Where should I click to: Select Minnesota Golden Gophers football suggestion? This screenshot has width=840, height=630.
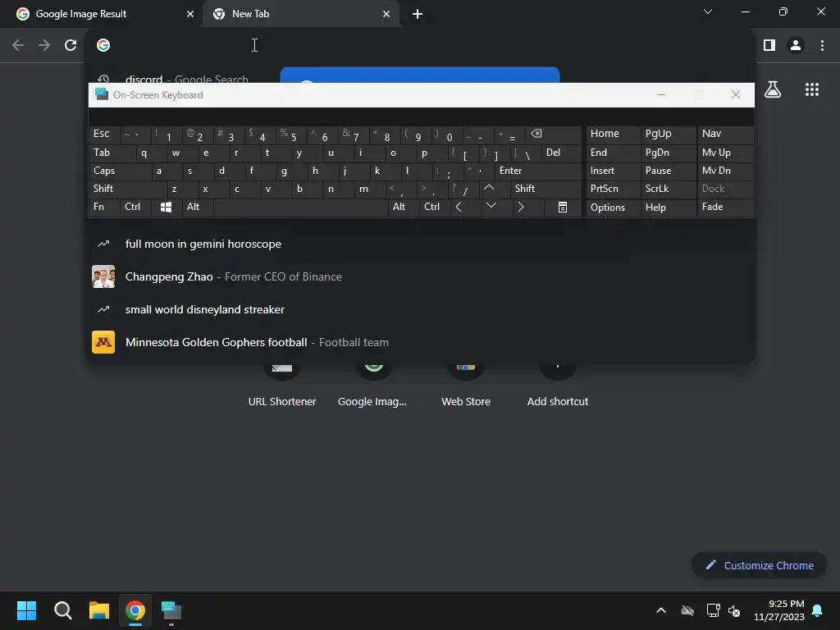coord(420,342)
